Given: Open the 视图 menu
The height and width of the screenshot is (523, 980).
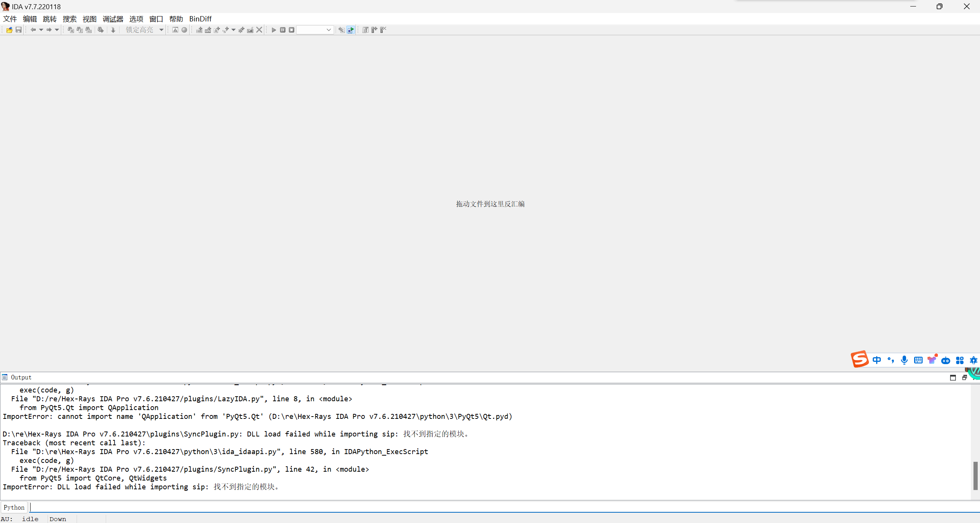Looking at the screenshot, I should point(90,19).
